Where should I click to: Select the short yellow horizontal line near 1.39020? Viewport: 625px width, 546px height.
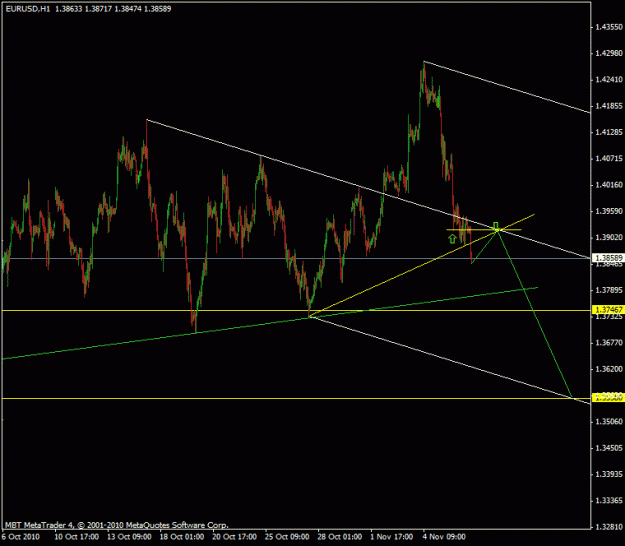coord(483,230)
